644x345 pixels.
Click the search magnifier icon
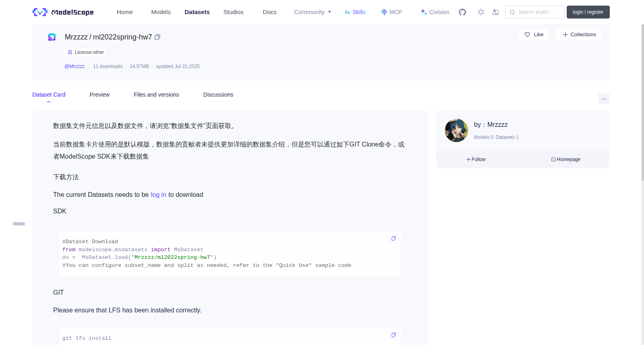click(512, 12)
